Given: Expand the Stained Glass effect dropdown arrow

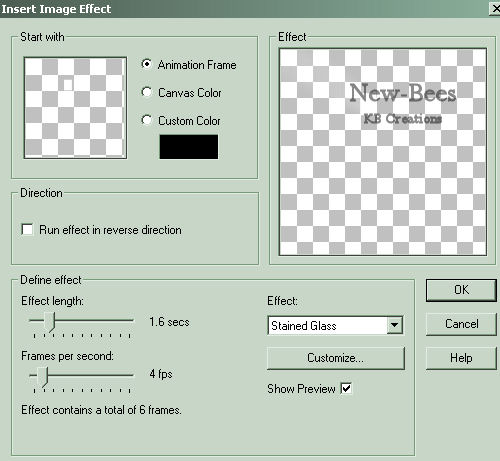Looking at the screenshot, I should tap(394, 325).
